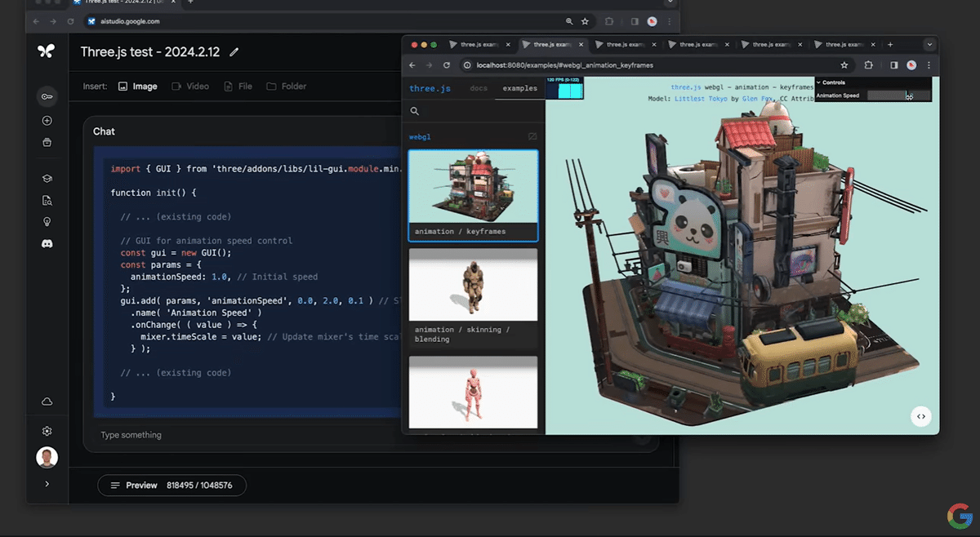Open the library box icon in sidebar

click(x=47, y=143)
